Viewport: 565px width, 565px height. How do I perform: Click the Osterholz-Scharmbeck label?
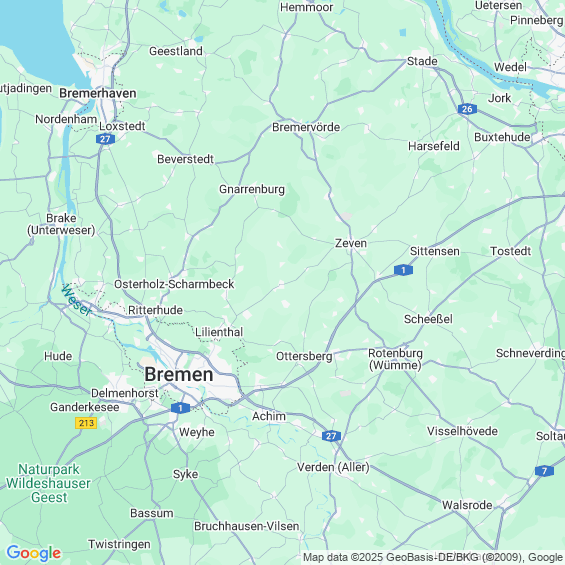(174, 284)
